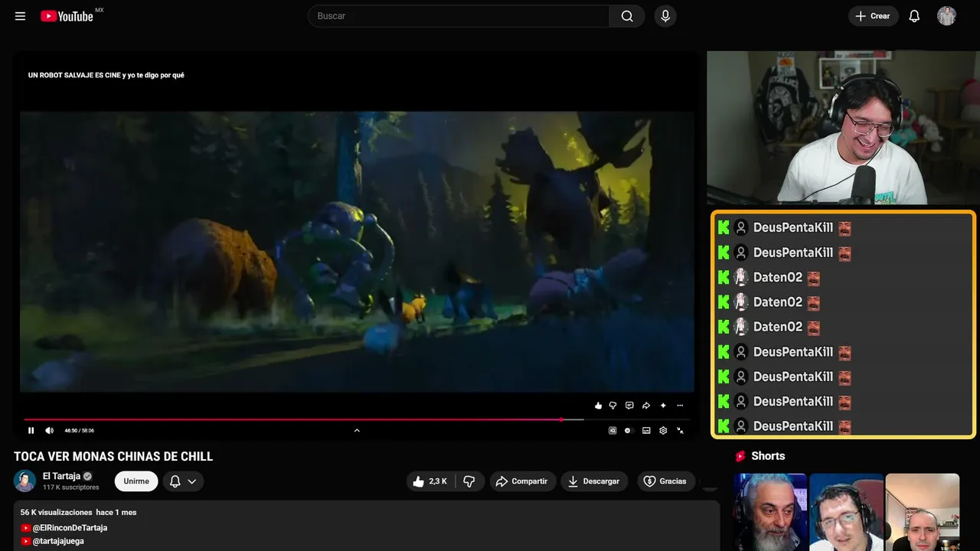Screen dimensions: 980x551
Task: Click the Descargar download button
Action: (x=594, y=481)
